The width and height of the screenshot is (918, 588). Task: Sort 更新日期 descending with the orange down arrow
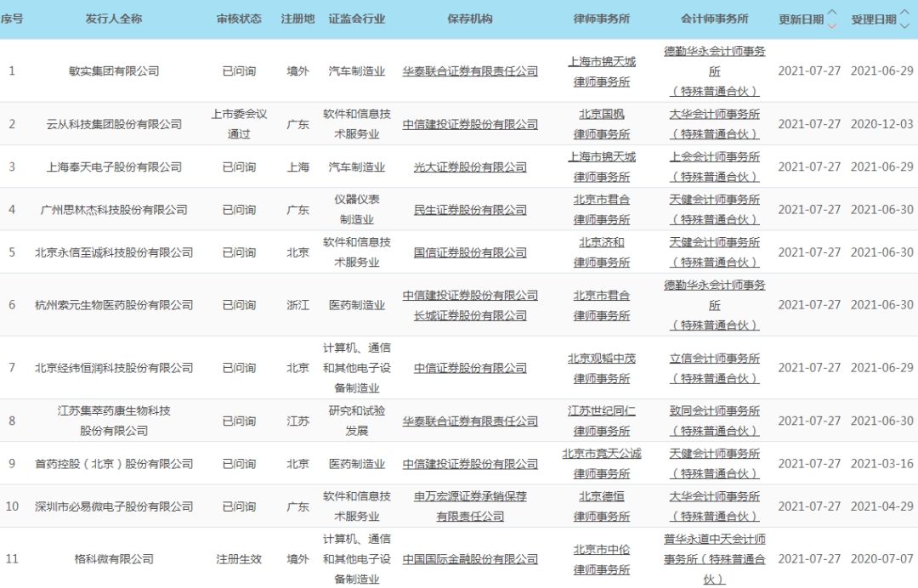831,25
